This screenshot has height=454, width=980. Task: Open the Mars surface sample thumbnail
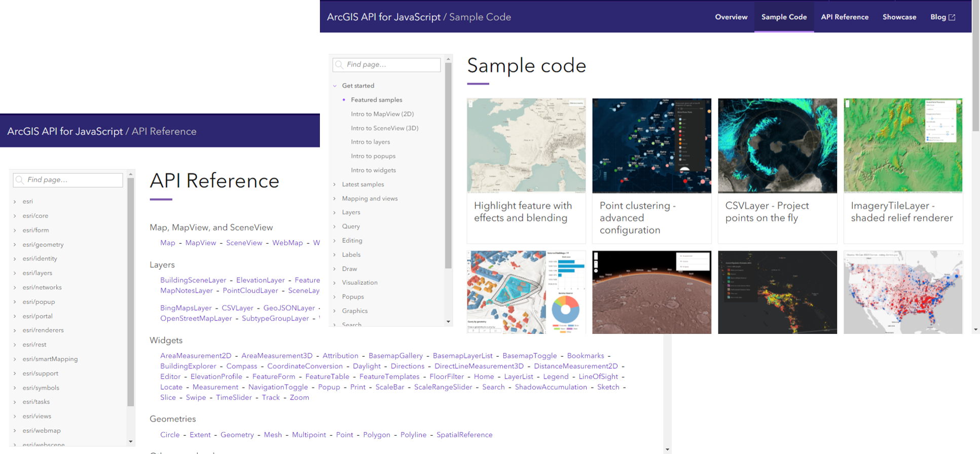tap(651, 292)
